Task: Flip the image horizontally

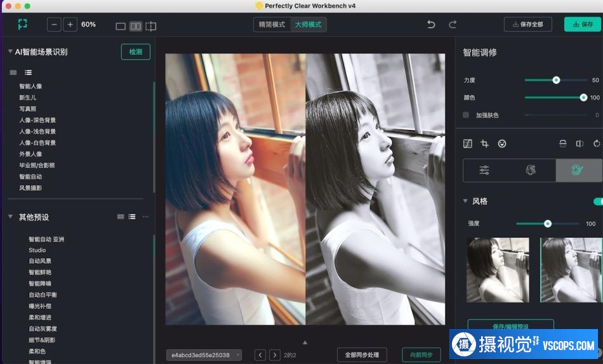Action: (580, 144)
